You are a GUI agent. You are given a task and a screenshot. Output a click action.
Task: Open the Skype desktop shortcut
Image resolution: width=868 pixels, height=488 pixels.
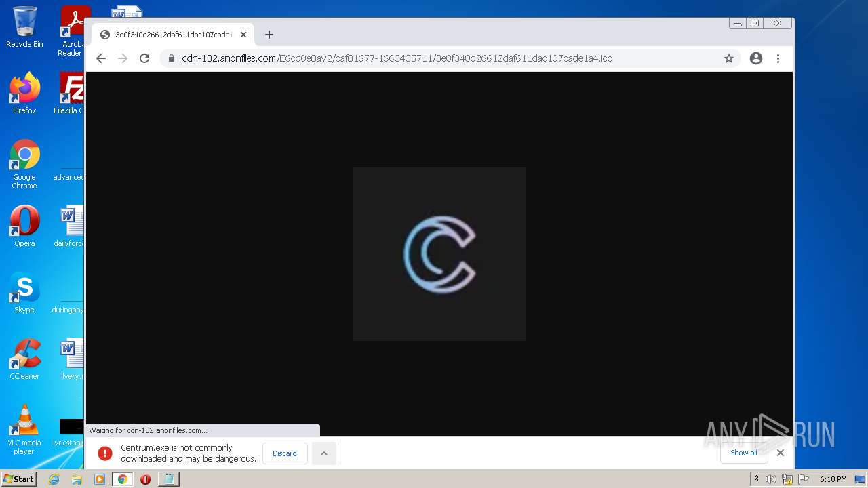point(24,293)
